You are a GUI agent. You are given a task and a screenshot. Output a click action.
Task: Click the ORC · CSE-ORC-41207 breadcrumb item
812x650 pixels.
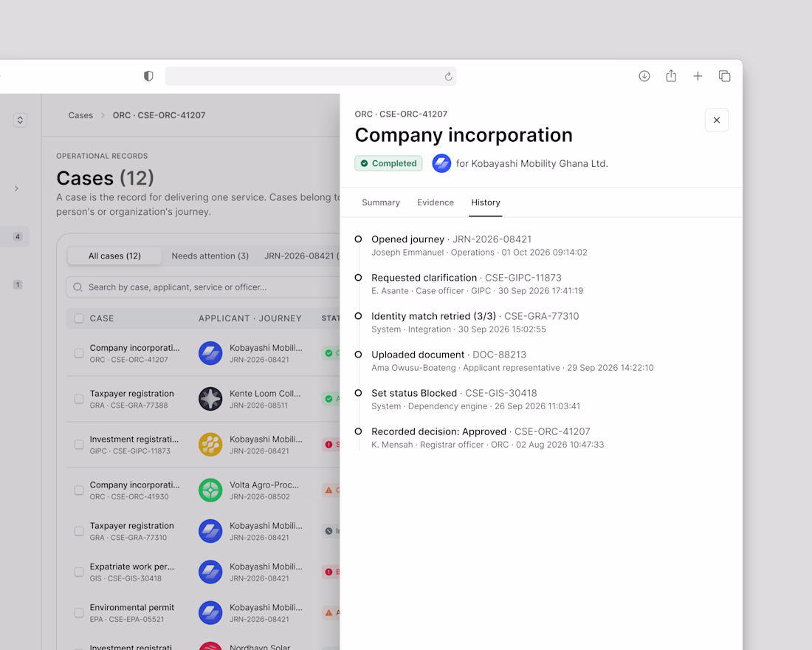[159, 115]
